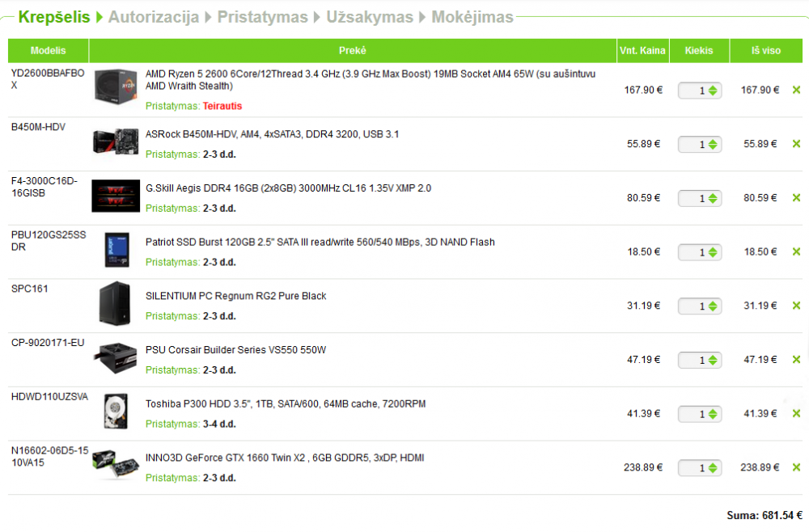Select model code B450M-HDV
Image resolution: width=809 pixels, height=532 pixels.
coord(38,127)
